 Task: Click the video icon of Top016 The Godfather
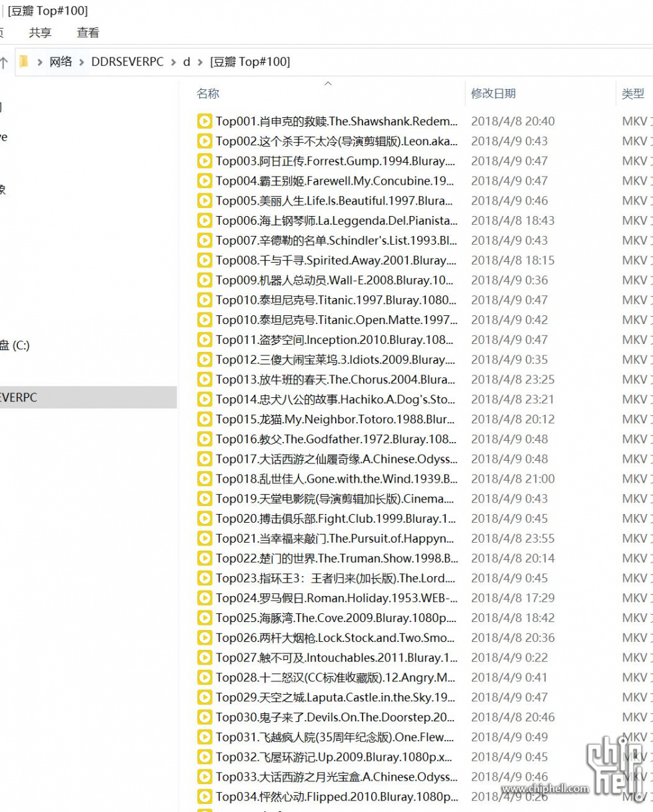point(204,439)
